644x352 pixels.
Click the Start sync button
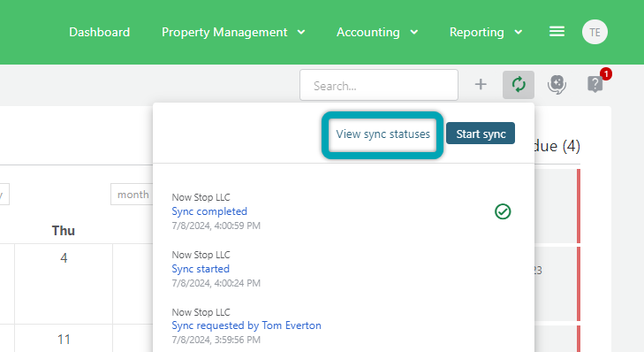(480, 134)
